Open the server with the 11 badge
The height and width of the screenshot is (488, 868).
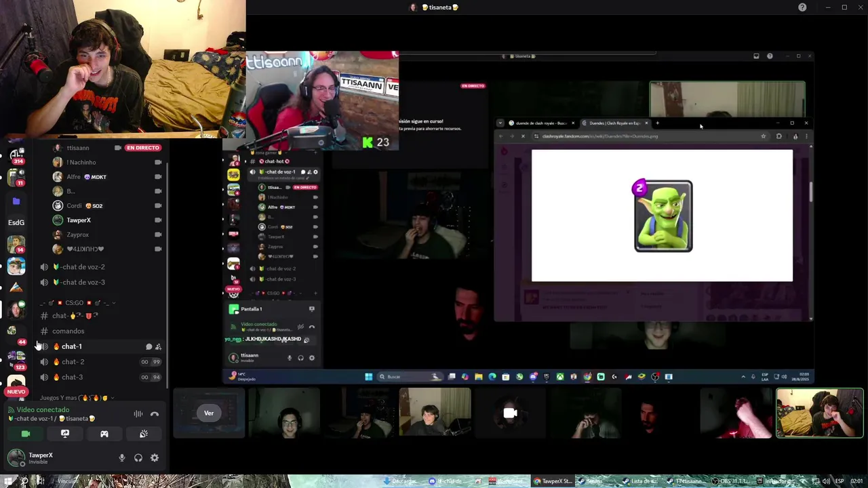[16, 178]
